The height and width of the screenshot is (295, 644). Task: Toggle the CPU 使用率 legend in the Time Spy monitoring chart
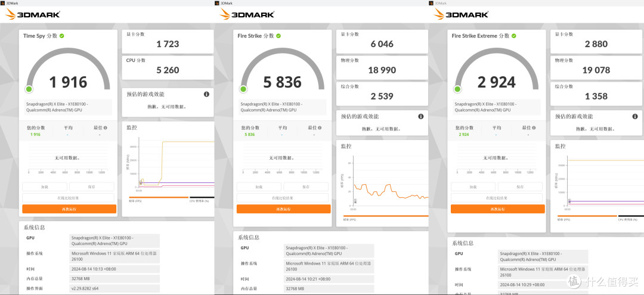(x=202, y=199)
